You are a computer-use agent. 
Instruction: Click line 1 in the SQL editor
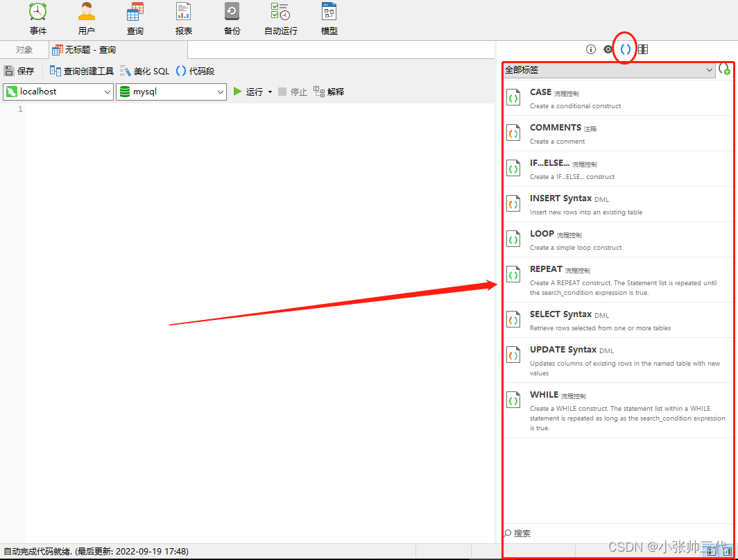point(259,109)
